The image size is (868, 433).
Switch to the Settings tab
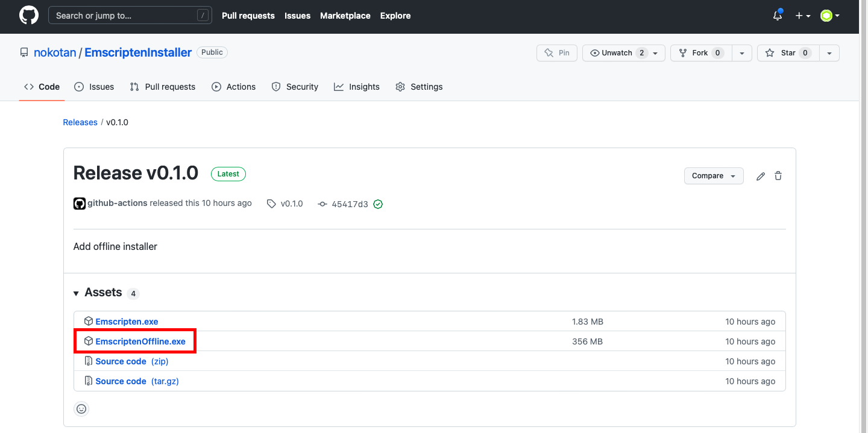[x=419, y=87]
